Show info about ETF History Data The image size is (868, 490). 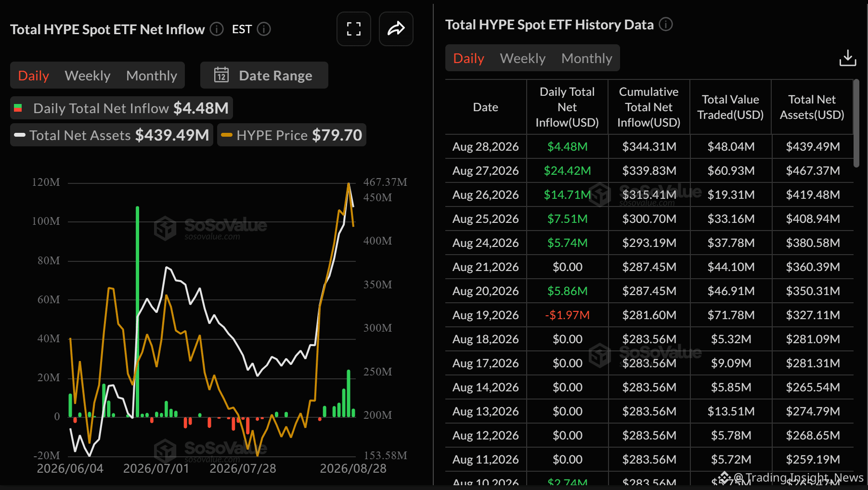coord(666,24)
